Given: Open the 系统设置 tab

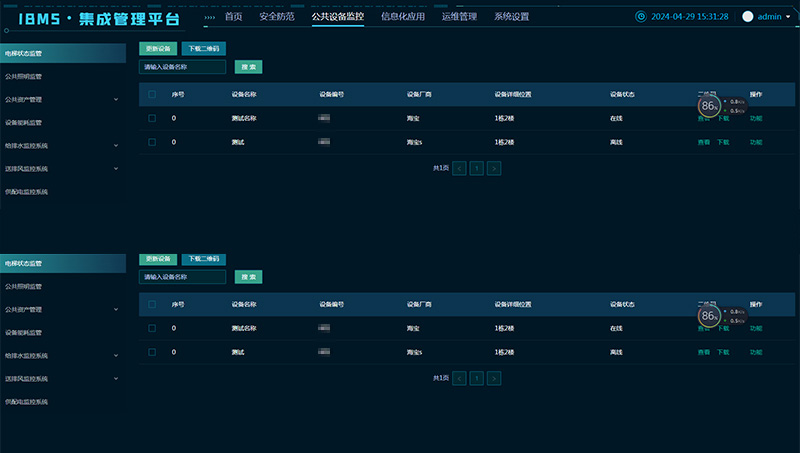Looking at the screenshot, I should 511,17.
